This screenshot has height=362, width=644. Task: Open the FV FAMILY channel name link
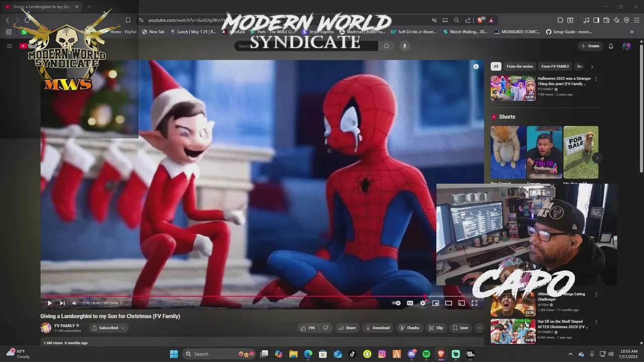(64, 326)
